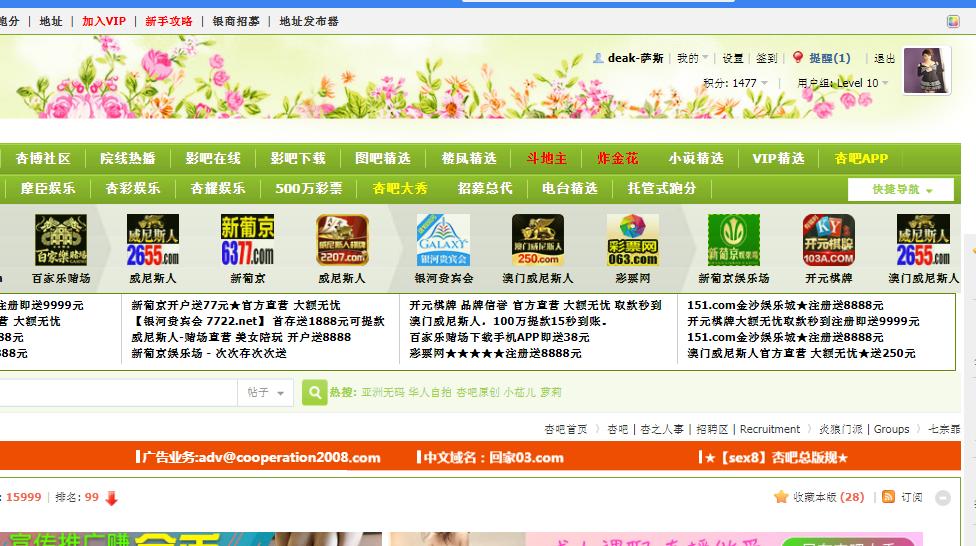
Task: Open the 小说精选 nav tab
Action: [x=696, y=158]
